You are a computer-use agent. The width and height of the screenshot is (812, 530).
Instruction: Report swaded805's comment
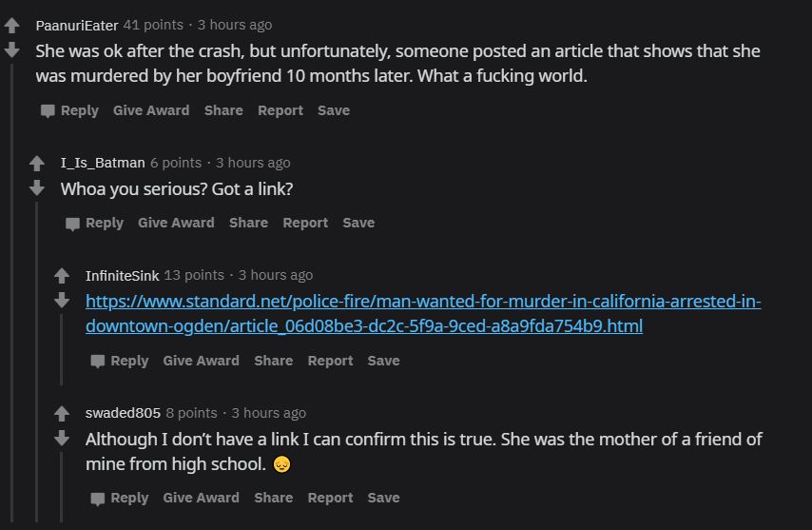pos(330,498)
